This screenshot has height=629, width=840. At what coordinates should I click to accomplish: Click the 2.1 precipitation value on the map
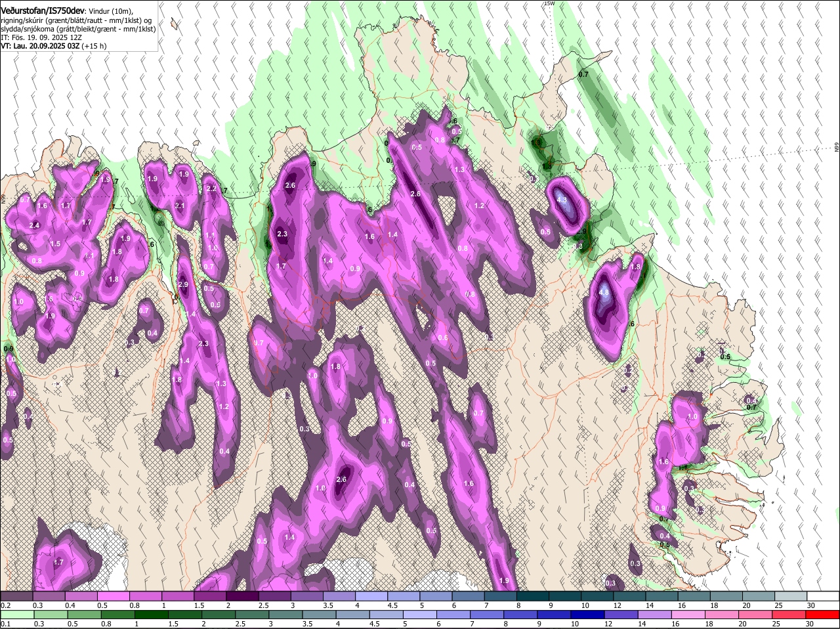180,206
